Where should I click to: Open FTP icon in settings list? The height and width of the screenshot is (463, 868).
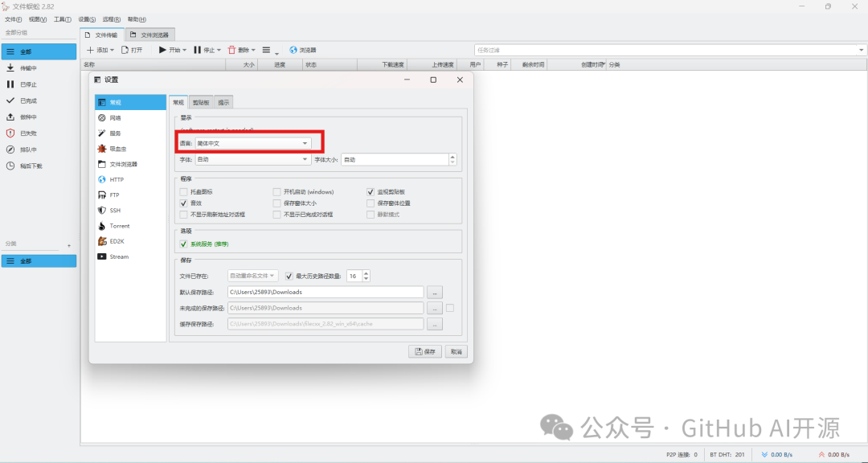pyautogui.click(x=102, y=195)
